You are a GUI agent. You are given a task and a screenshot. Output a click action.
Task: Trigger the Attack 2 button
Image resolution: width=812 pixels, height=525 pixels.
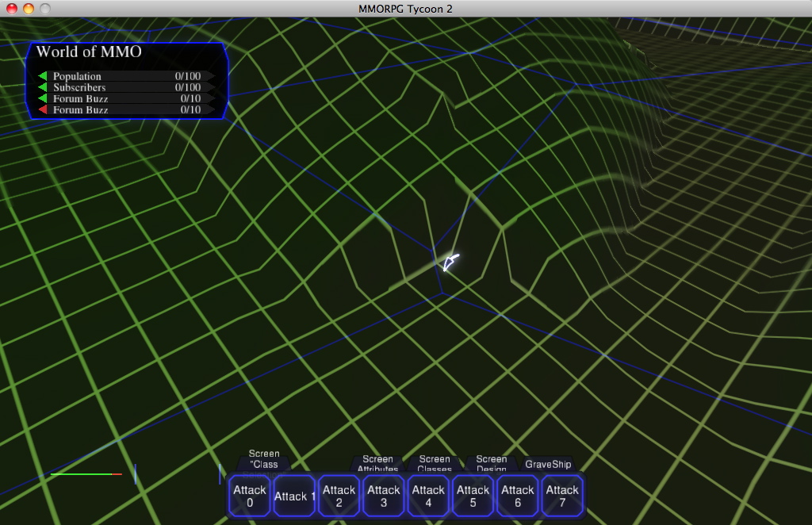(x=339, y=496)
